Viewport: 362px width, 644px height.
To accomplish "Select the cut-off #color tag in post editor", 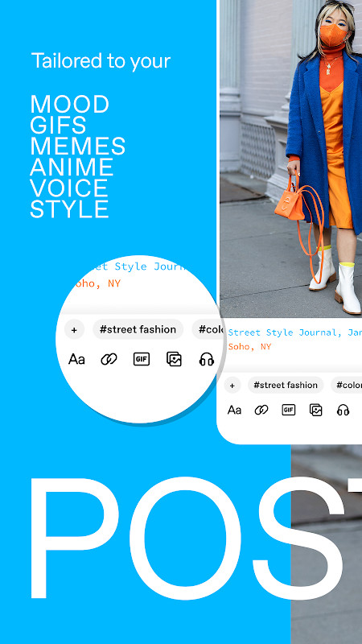I will (347, 385).
